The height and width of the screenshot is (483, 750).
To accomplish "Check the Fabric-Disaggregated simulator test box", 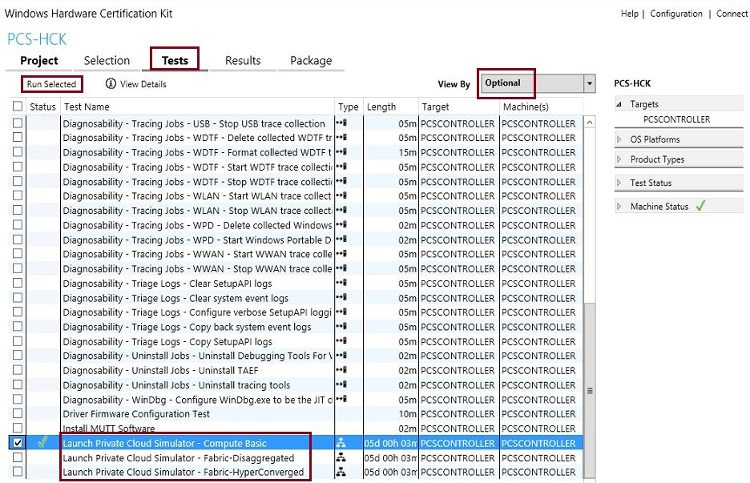I will 18,457.
